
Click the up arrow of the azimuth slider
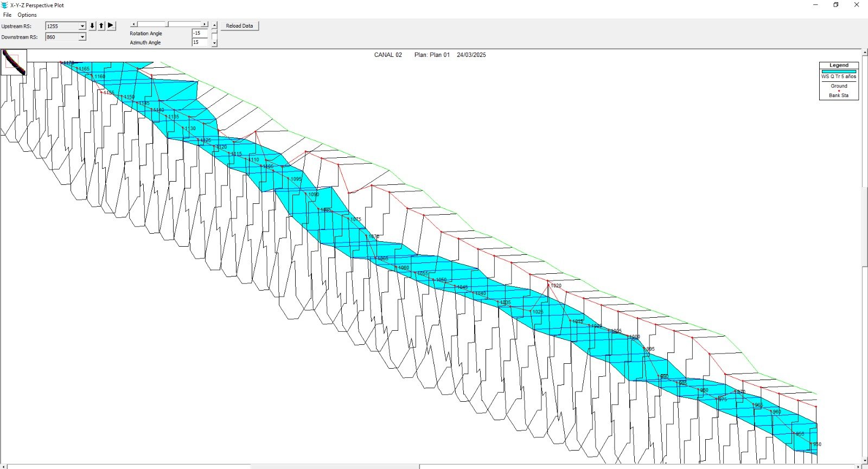[214, 25]
